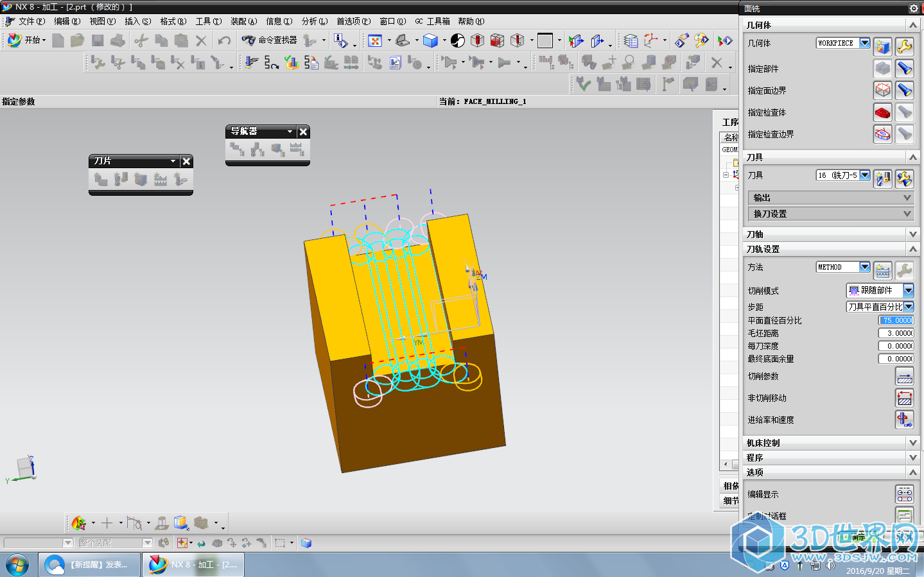924x577 pixels.
Task: Open the 编辑显示 edit display button
Action: point(905,494)
